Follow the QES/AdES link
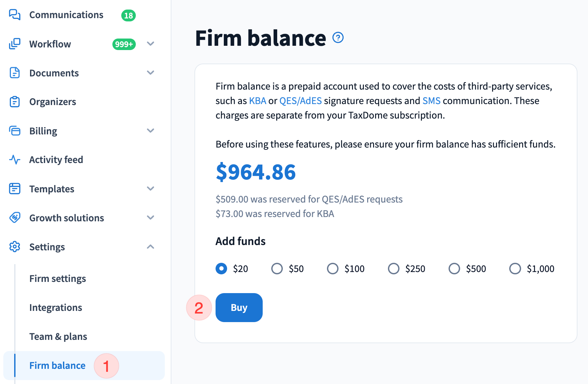The height and width of the screenshot is (384, 588). tap(300, 101)
